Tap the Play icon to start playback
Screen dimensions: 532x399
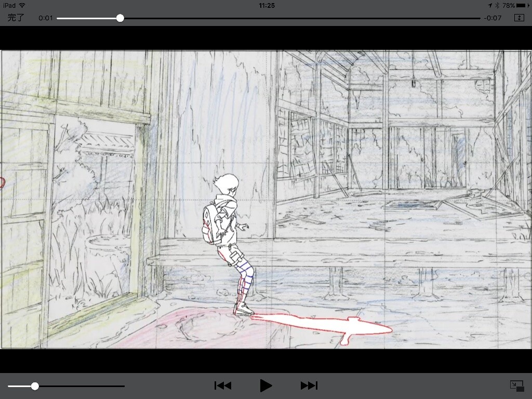[x=266, y=385]
